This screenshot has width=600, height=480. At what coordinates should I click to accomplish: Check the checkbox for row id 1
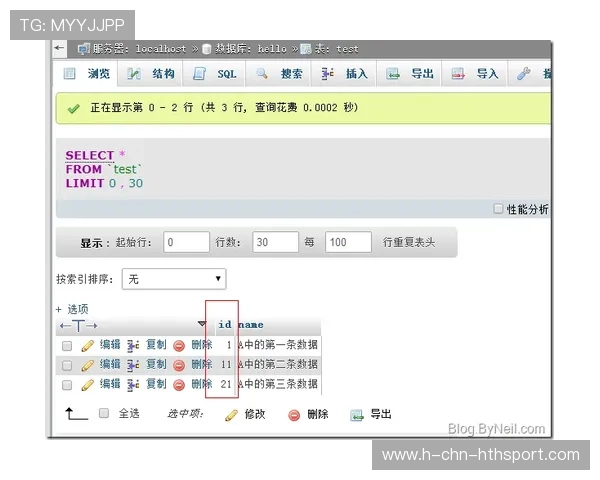(67, 346)
